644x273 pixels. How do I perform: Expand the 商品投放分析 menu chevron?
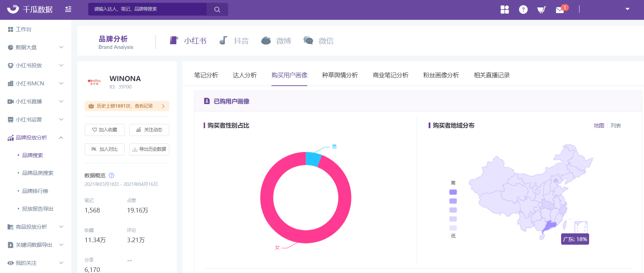(x=61, y=227)
